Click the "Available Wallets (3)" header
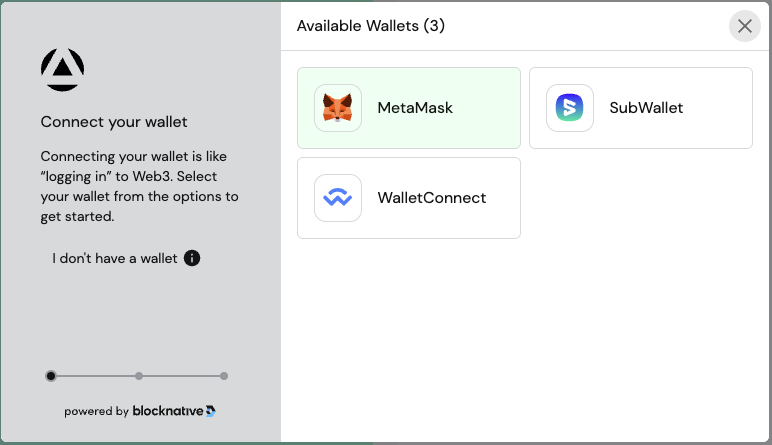This screenshot has width=772, height=445. tap(371, 26)
